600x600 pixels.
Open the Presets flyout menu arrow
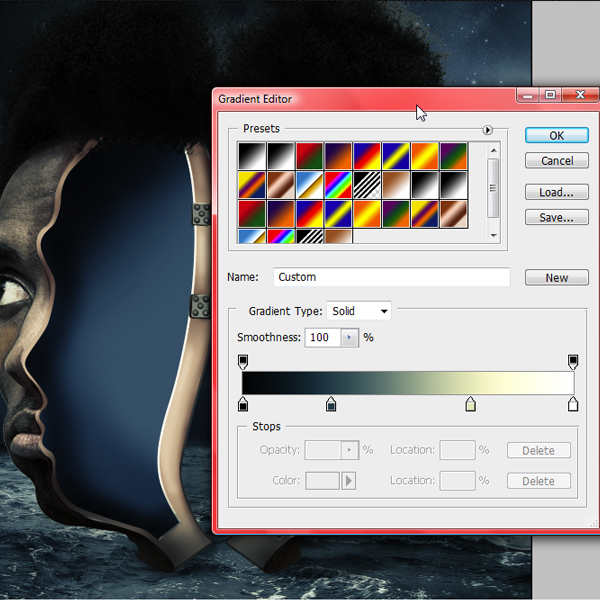click(487, 130)
